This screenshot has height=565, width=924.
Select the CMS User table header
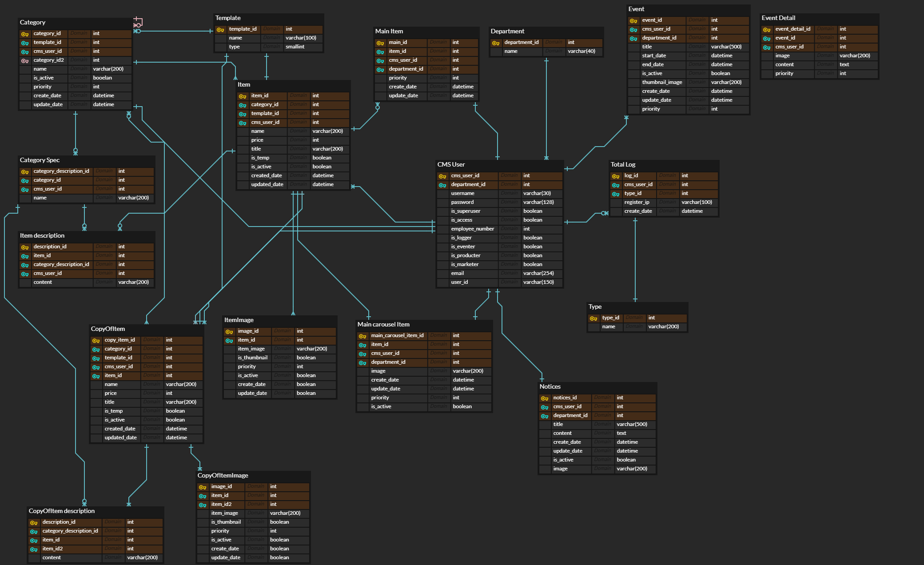(451, 164)
